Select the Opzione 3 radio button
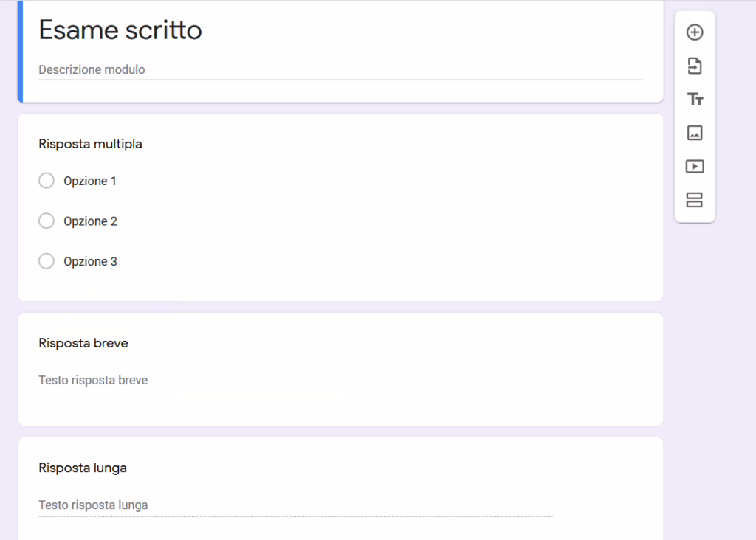The height and width of the screenshot is (540, 756). [x=47, y=261]
